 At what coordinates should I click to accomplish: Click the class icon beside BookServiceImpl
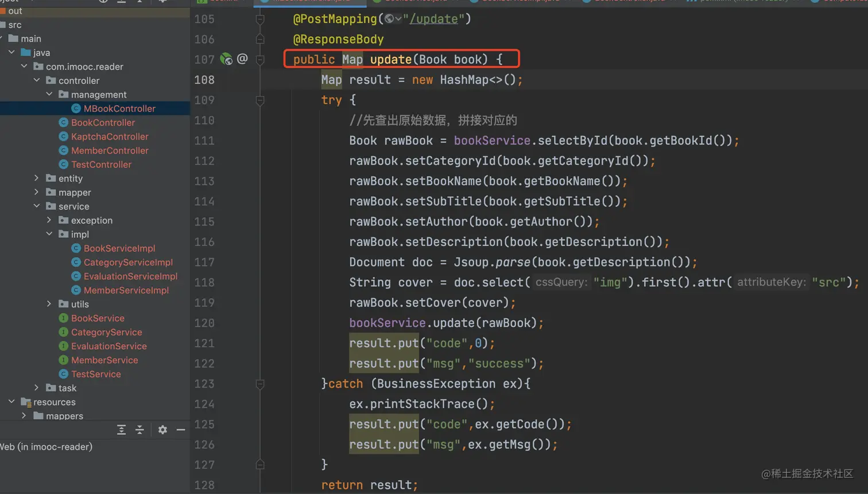[x=76, y=248]
